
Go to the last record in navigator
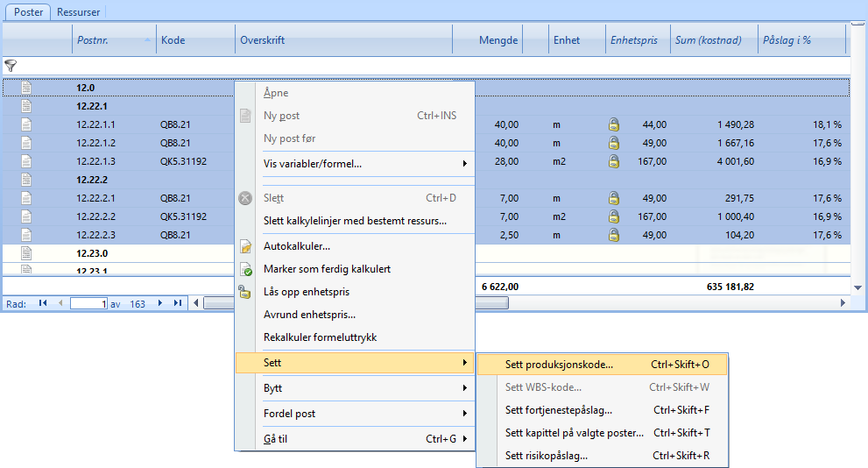click(178, 303)
